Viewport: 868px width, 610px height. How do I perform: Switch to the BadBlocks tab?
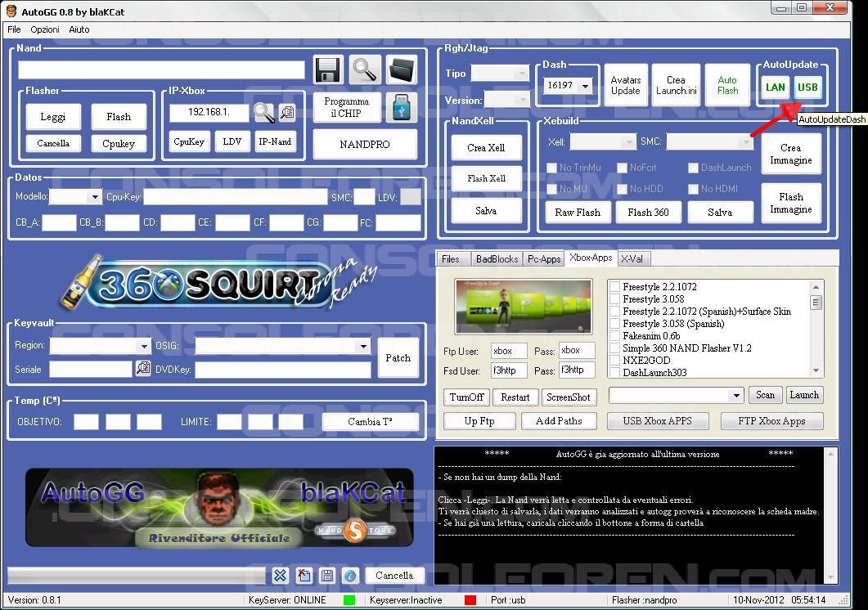coord(497,259)
